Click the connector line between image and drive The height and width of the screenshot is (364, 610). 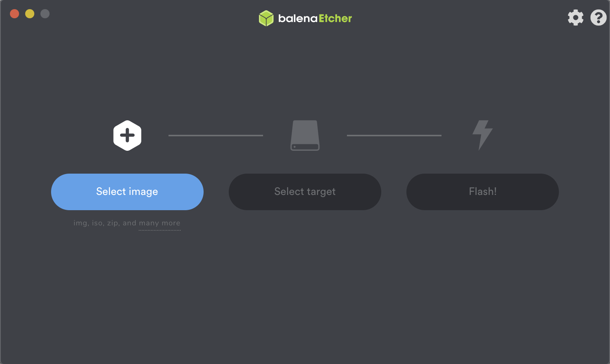click(216, 136)
